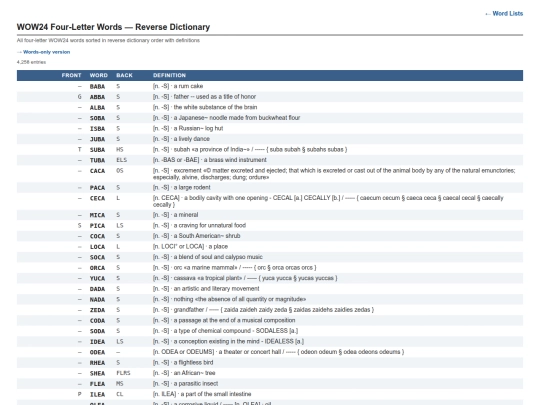The image size is (540, 405).
Task: Select the word SOCA
Action: 97,258
